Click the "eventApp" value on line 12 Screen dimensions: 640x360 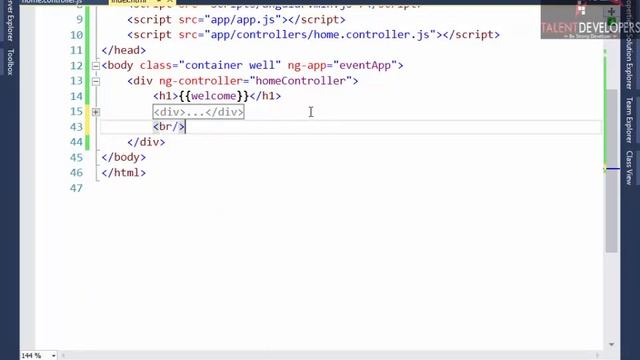click(365, 65)
